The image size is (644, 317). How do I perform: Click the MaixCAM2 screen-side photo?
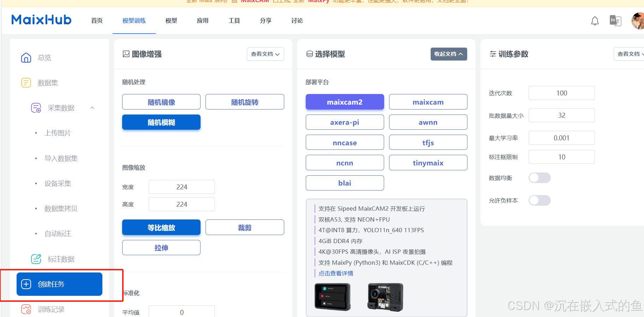[x=333, y=297]
